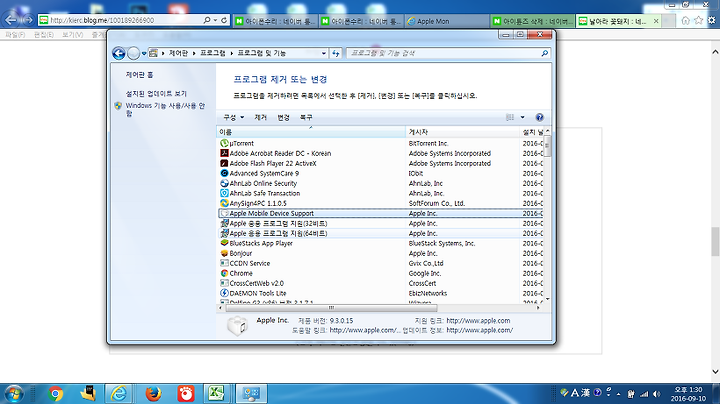The image size is (720, 404).
Task: Click BlueStacks App Player icon
Action: click(x=224, y=243)
